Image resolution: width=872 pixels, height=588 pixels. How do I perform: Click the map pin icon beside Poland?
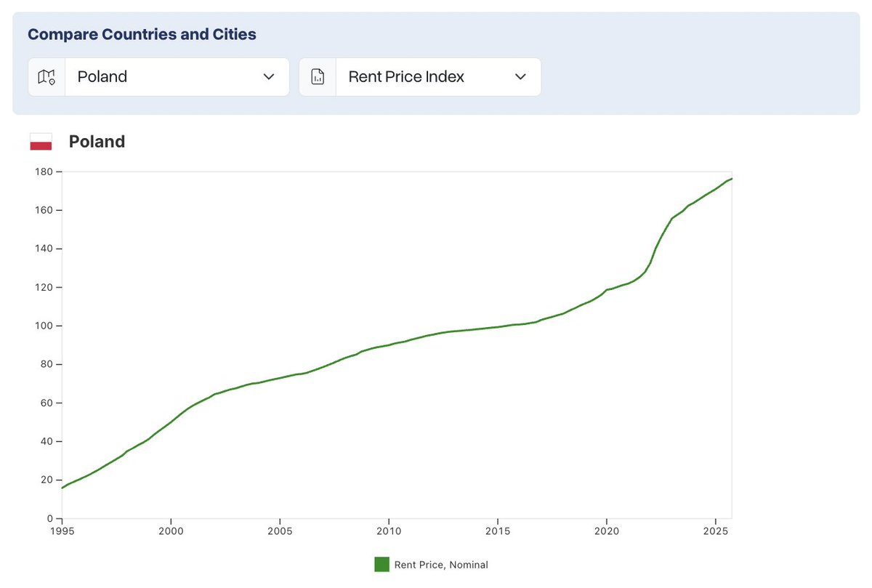point(47,77)
